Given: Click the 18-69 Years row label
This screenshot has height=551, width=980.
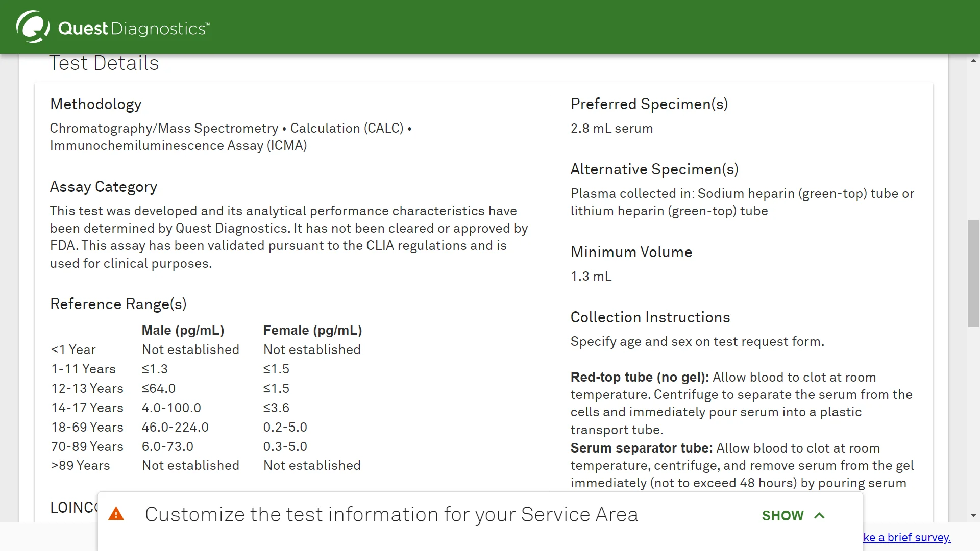Looking at the screenshot, I should pyautogui.click(x=87, y=427).
